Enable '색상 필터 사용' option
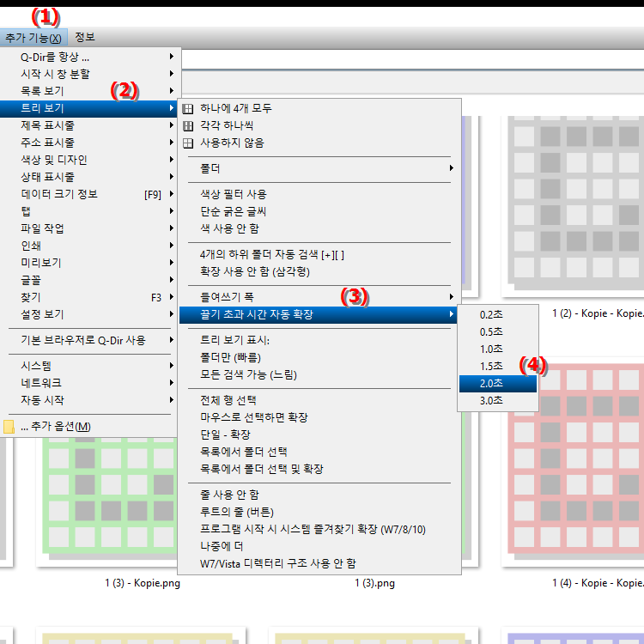 319,194
